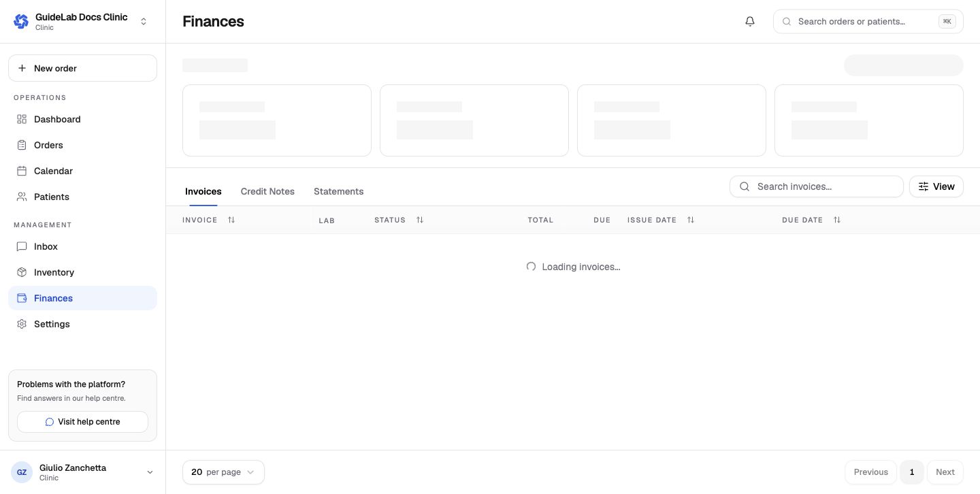Sort by Status column arrows

(x=420, y=220)
